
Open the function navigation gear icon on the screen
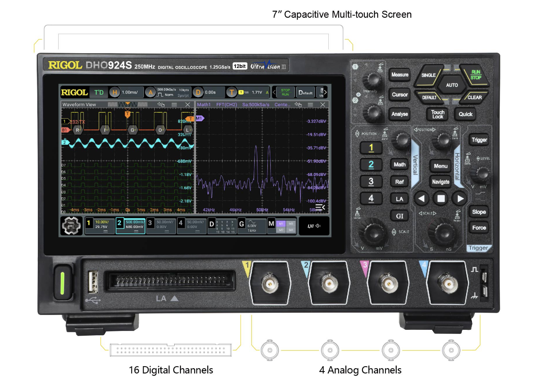tap(71, 226)
